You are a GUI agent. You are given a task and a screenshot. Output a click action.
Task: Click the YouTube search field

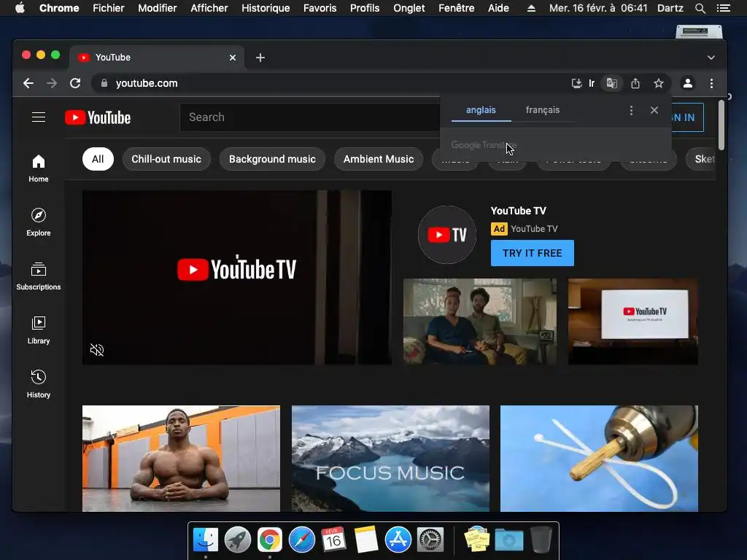pyautogui.click(x=309, y=117)
